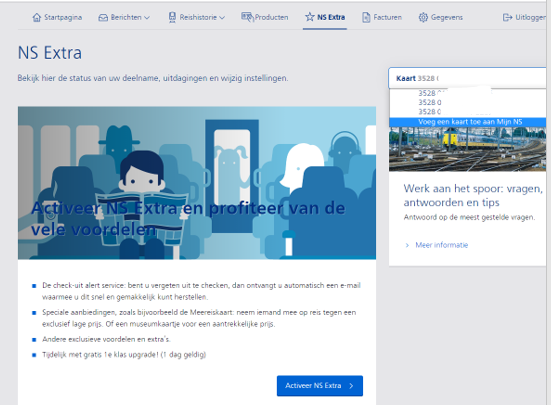The image size is (551, 405).
Task: Expand the Reishistorie dropdown chevron
Action: (222, 18)
